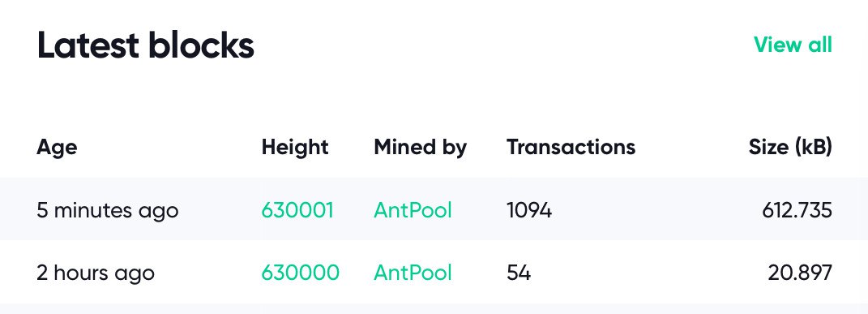This screenshot has height=314, width=868.
Task: Click the Mined by column header
Action: click(420, 148)
